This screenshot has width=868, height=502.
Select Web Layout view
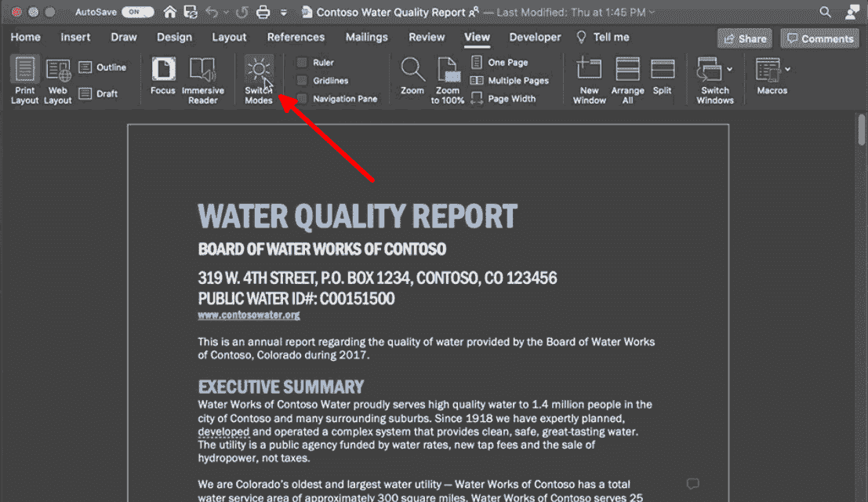(57, 78)
